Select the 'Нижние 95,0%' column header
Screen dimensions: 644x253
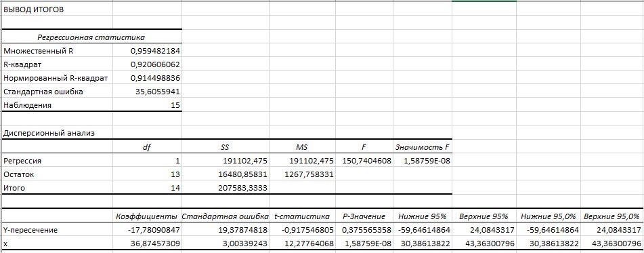549,216
